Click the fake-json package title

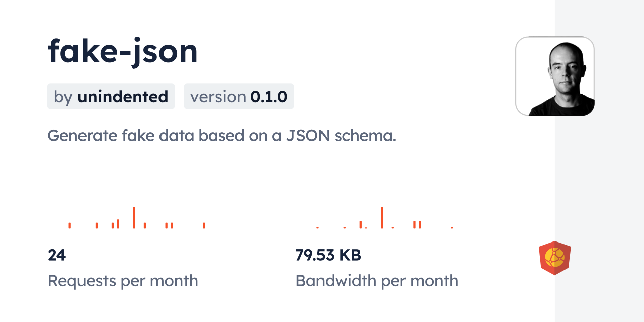(123, 51)
